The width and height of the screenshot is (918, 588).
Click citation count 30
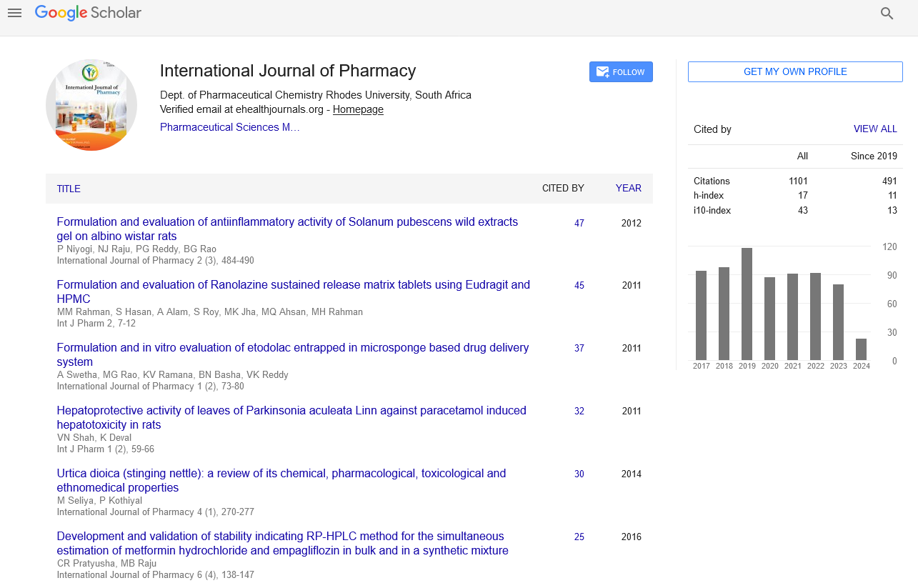click(579, 474)
